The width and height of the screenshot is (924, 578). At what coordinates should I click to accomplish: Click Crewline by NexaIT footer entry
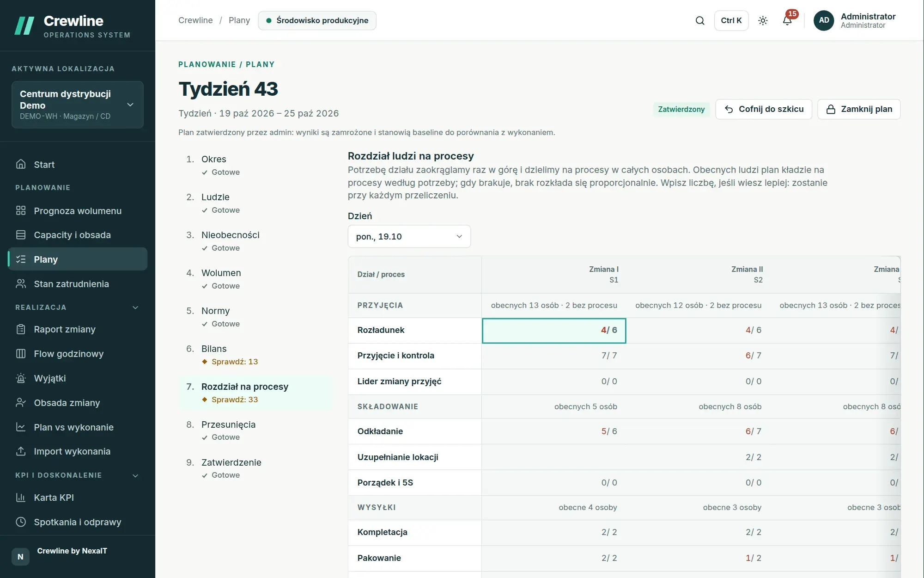(78, 556)
